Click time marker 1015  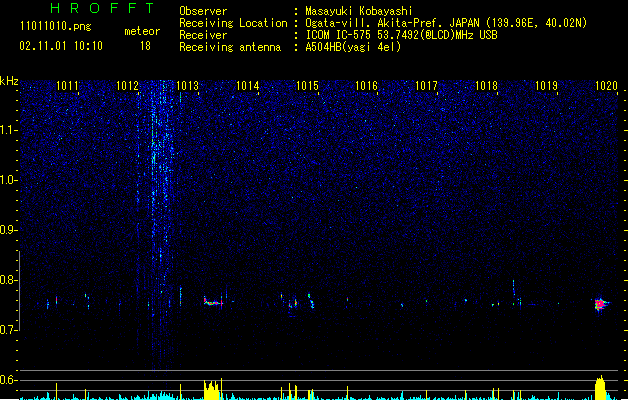(x=307, y=86)
